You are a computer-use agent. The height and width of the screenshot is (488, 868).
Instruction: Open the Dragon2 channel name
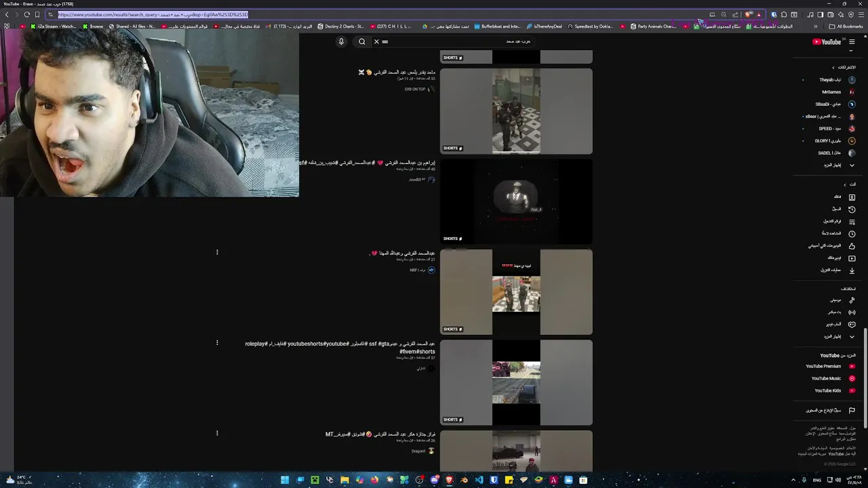point(418,451)
